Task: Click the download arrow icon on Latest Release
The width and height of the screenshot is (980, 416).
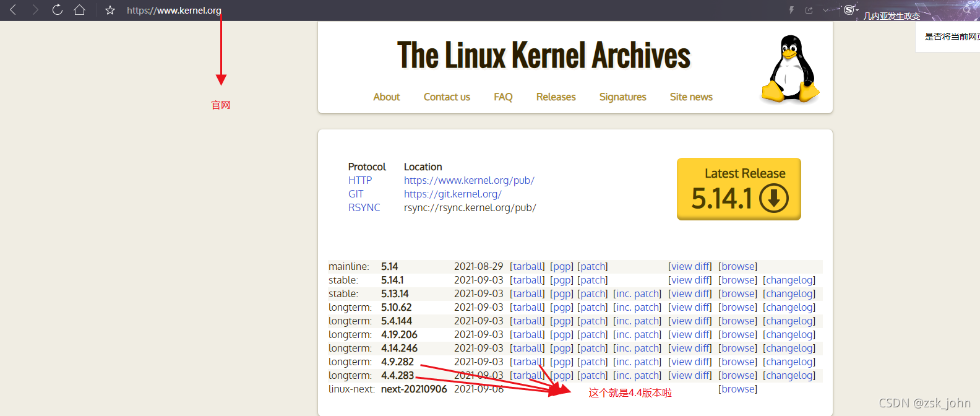Action: [x=774, y=199]
